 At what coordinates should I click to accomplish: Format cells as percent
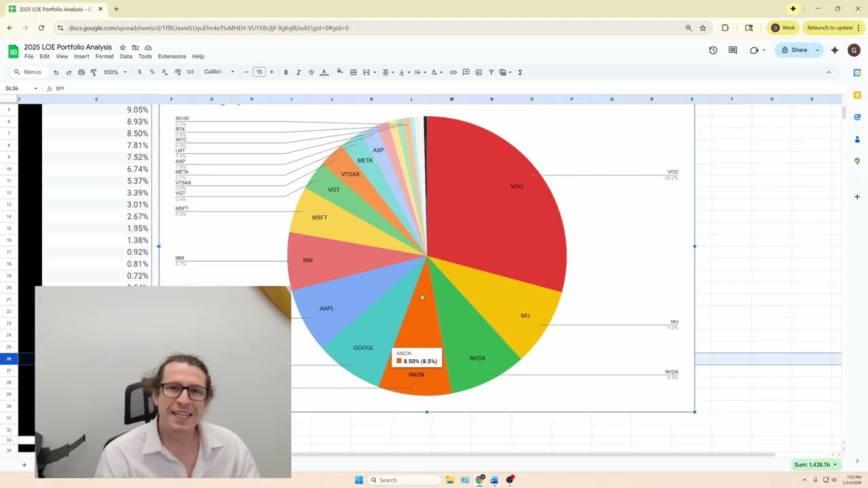point(152,72)
